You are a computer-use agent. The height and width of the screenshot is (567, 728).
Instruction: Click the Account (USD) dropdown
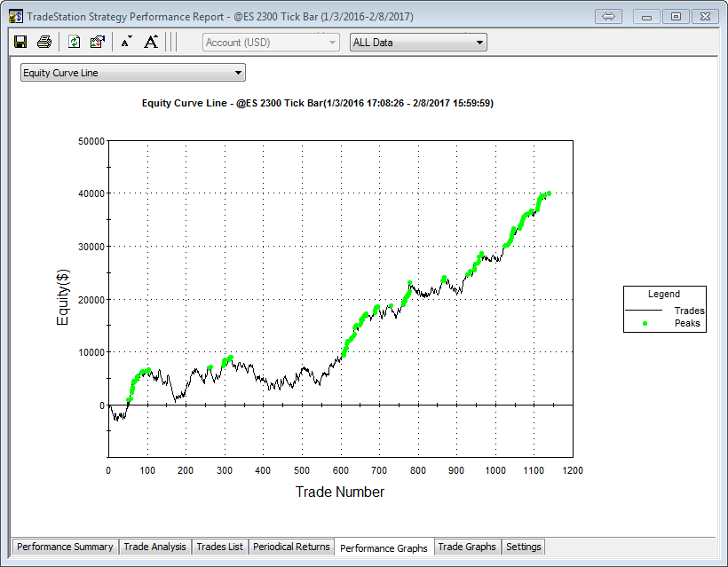[x=271, y=42]
